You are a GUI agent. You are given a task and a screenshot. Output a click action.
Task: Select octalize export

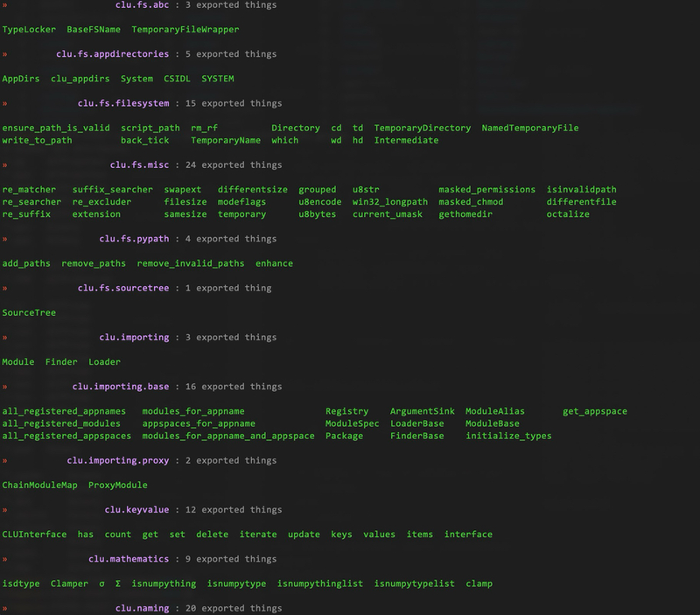tap(568, 214)
